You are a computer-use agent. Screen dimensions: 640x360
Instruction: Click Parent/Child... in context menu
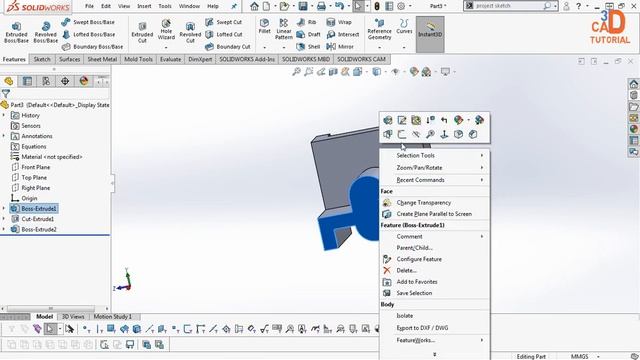pos(434,248)
